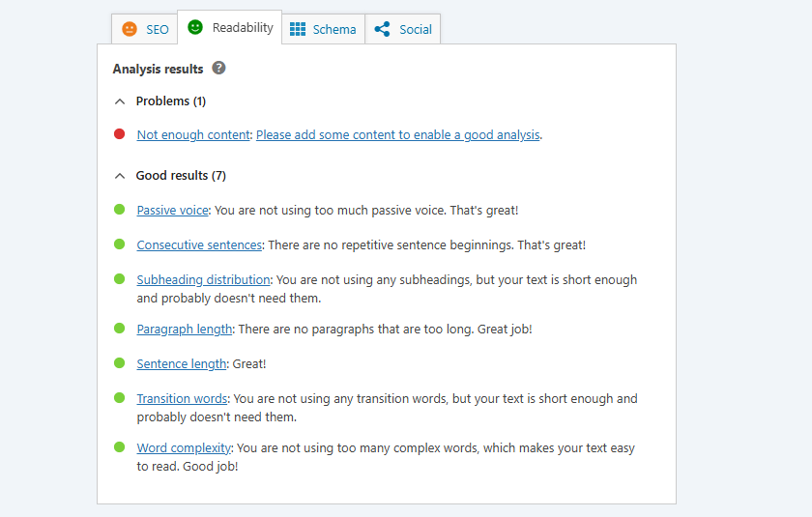Click the Social share icon
The width and height of the screenshot is (812, 517).
383,29
